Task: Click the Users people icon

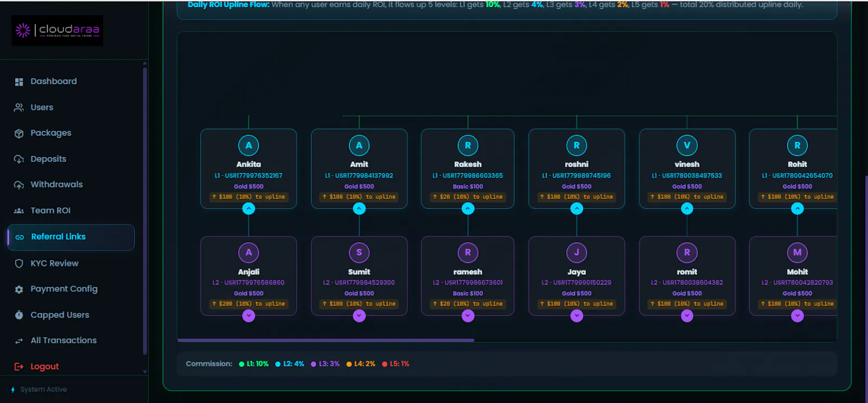Action: [19, 108]
